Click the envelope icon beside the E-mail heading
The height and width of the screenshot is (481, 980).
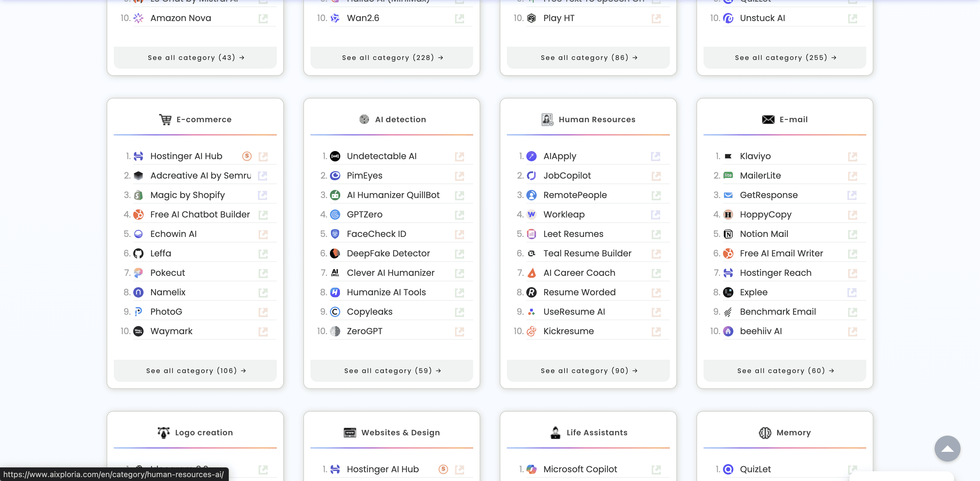[x=768, y=120]
